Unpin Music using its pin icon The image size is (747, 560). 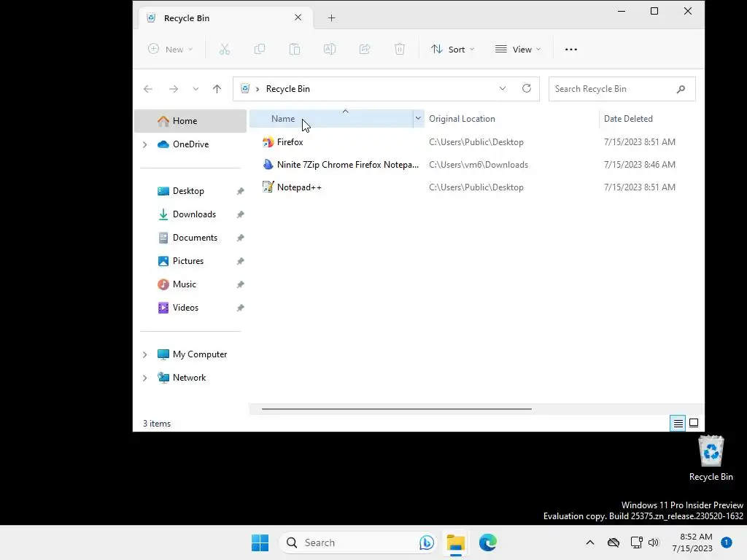pos(240,284)
